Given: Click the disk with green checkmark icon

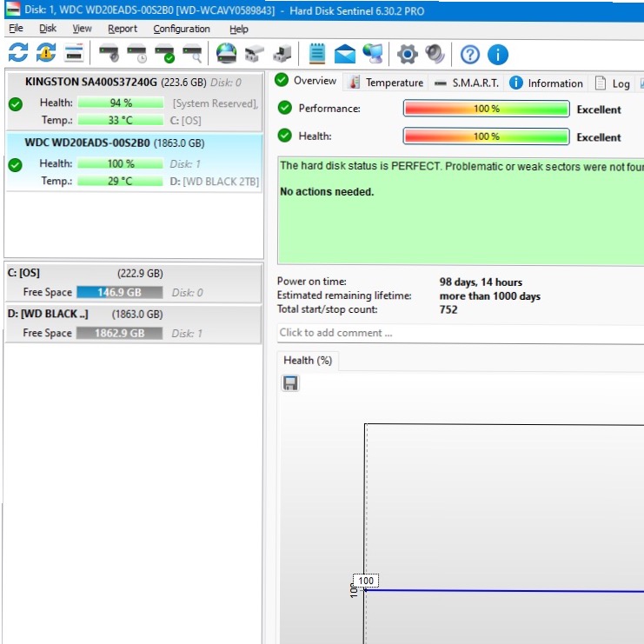Looking at the screenshot, I should pos(165,54).
